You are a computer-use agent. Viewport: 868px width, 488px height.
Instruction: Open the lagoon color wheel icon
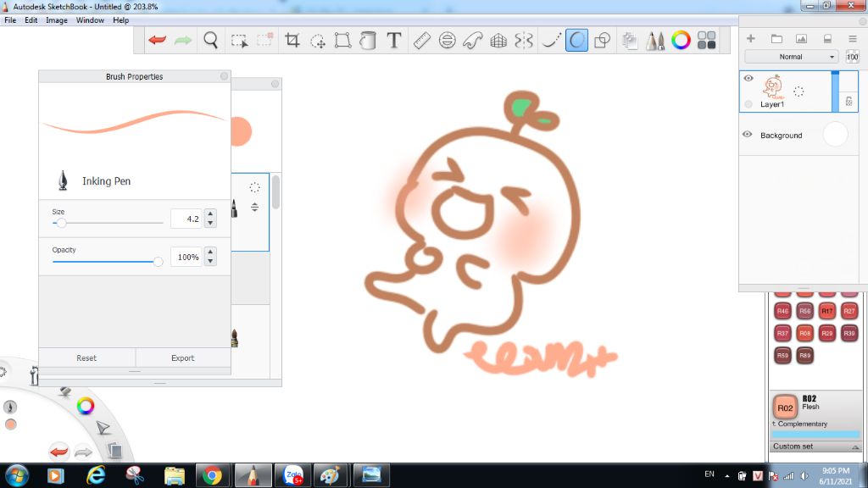click(x=86, y=406)
